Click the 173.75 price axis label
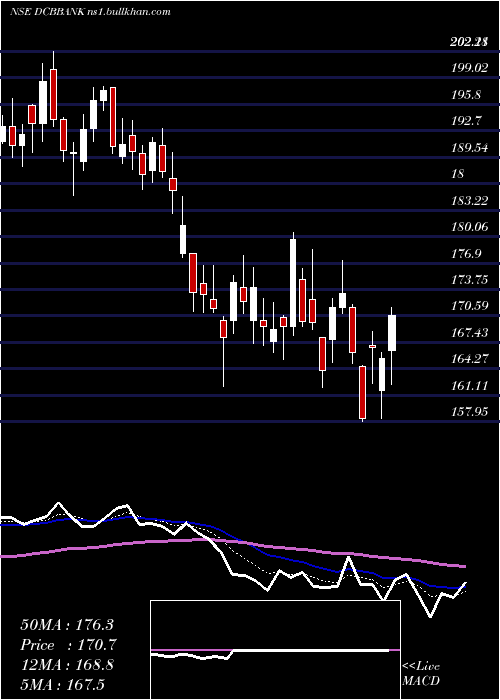Screen dimensions: 500x700 click(470, 280)
